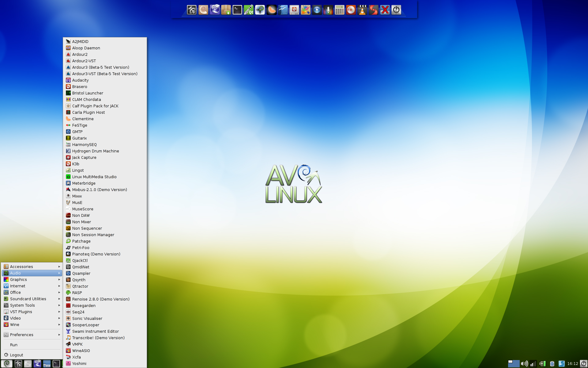Click Logout to end the session
588x368 pixels.
click(x=17, y=355)
